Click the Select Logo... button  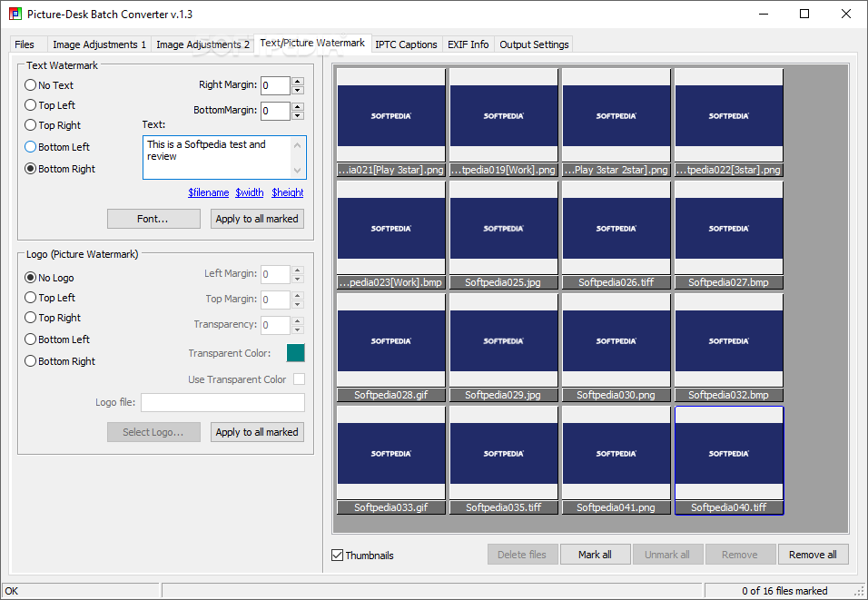[153, 432]
